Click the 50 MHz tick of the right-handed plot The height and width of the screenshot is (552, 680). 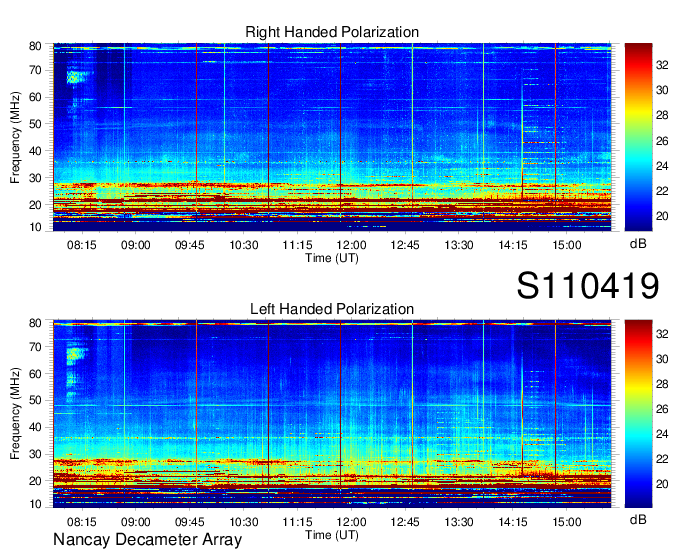(35, 124)
